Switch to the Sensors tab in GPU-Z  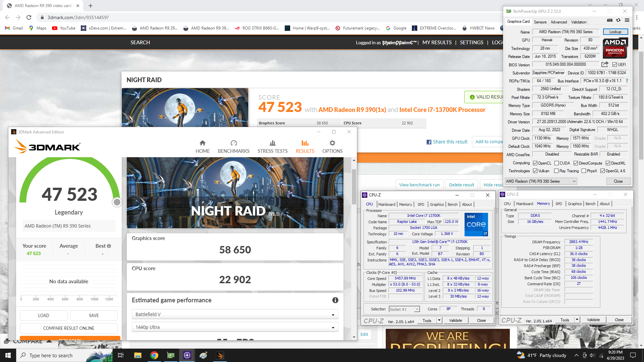tap(540, 22)
